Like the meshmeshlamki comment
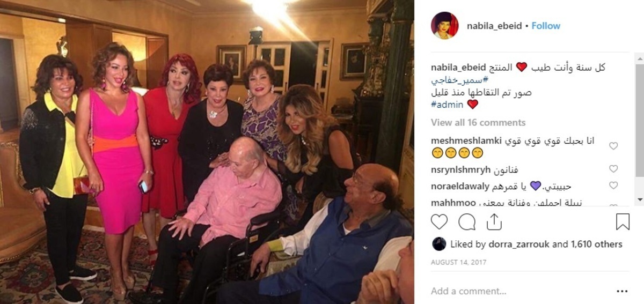 pos(613,146)
